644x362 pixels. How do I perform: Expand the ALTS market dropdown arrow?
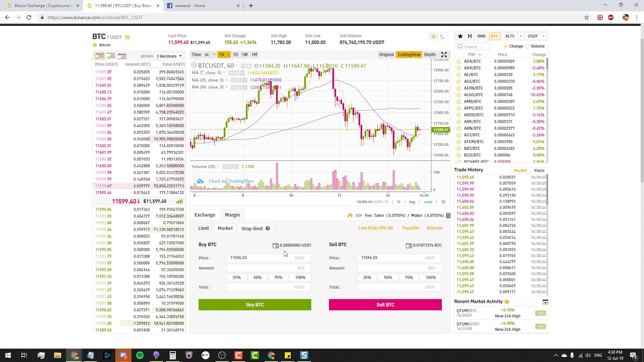point(521,36)
